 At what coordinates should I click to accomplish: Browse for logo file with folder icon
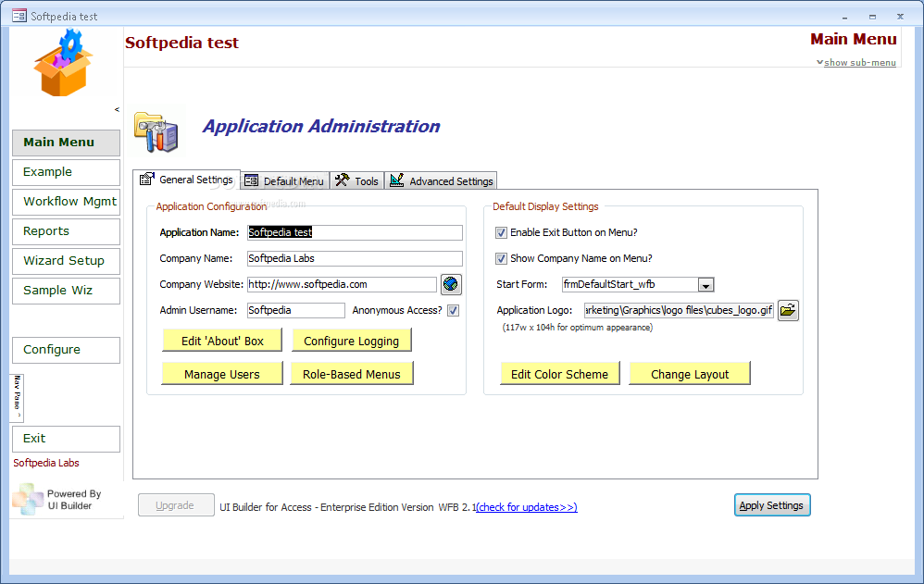pos(788,310)
